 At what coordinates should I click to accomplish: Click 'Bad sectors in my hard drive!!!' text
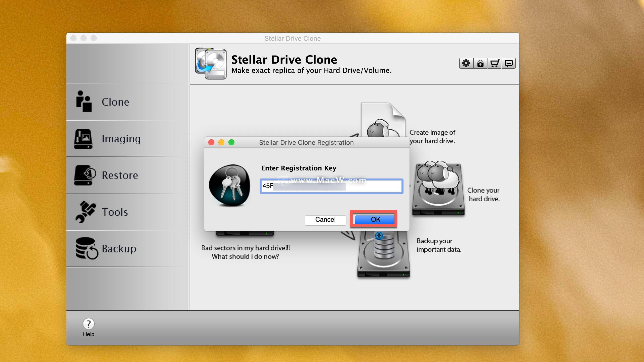click(x=246, y=248)
